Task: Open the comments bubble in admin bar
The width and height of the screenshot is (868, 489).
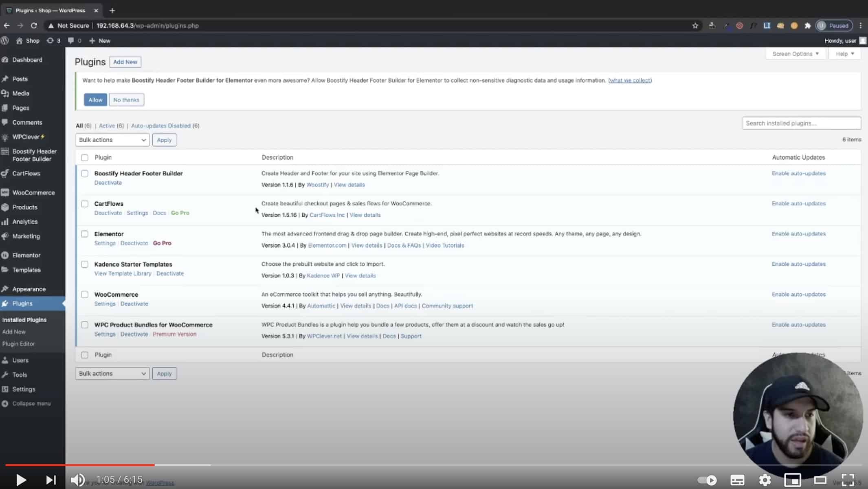Action: point(74,41)
